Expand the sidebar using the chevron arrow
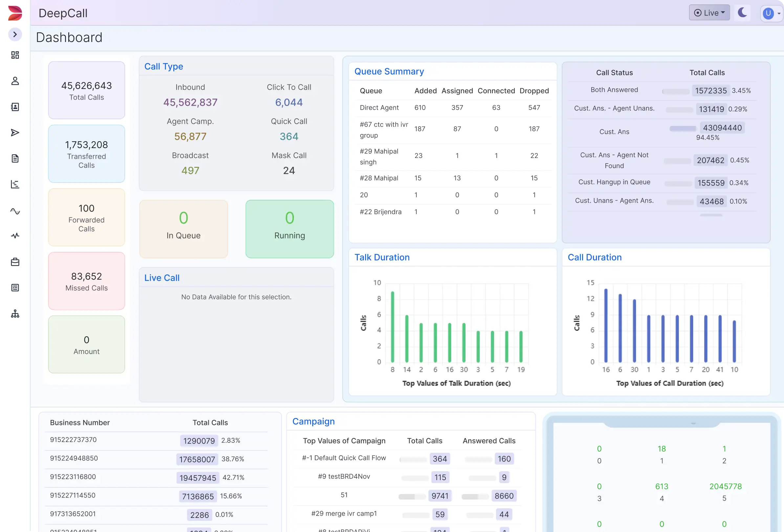 (15, 34)
